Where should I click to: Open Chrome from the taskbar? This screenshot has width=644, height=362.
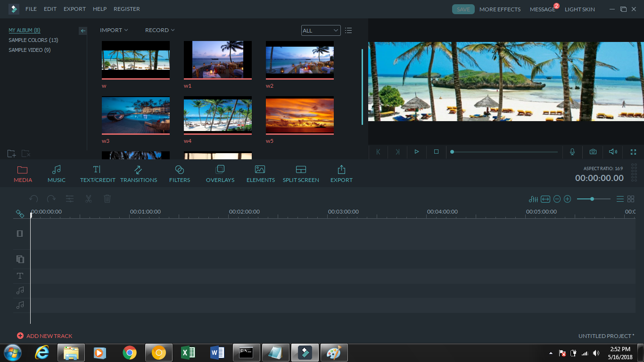tap(130, 353)
